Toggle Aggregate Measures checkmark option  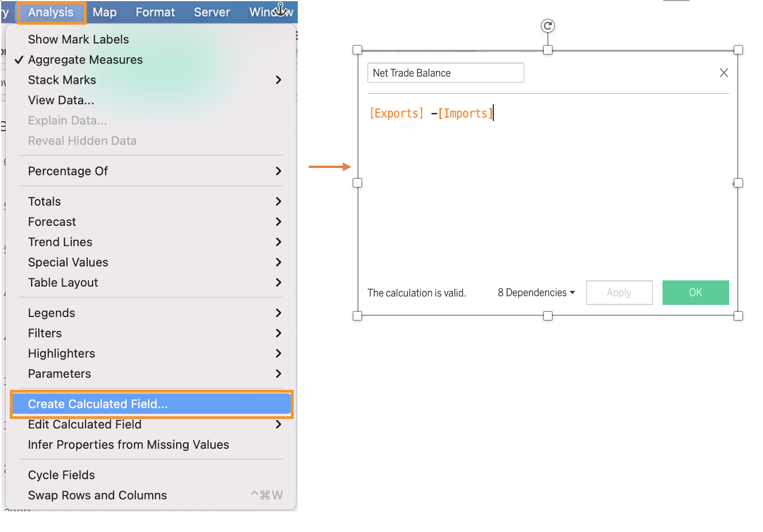click(x=85, y=60)
